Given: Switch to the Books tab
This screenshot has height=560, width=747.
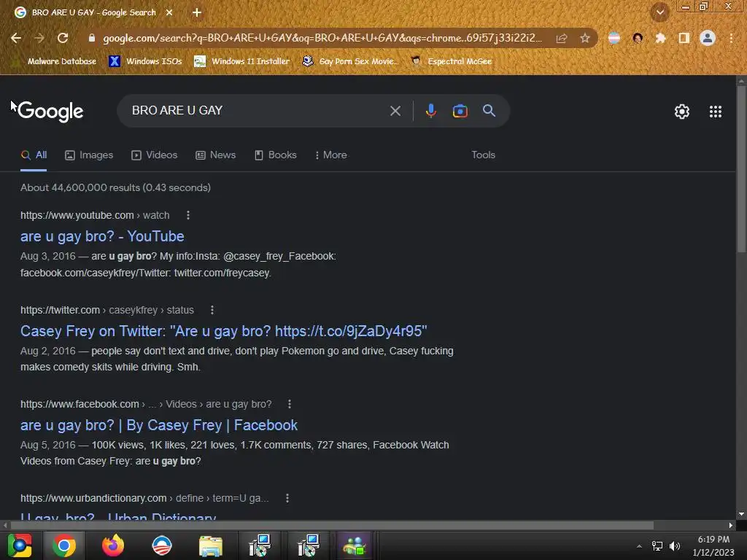Looking at the screenshot, I should coord(275,155).
